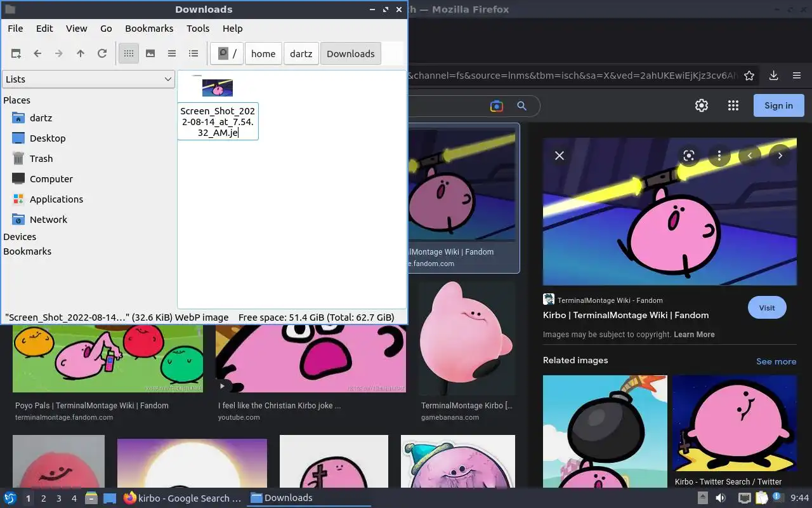Switch to Firefox window in taskbar
812x508 pixels.
pos(182,498)
